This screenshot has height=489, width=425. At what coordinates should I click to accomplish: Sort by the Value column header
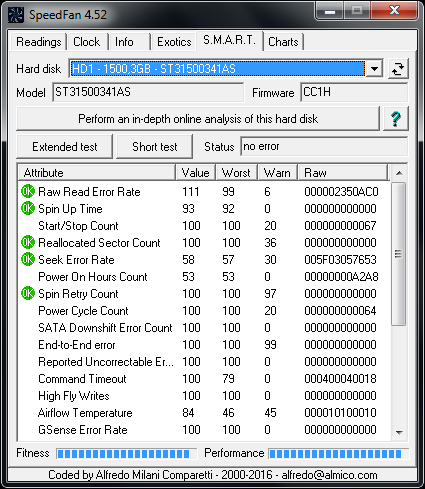[196, 173]
